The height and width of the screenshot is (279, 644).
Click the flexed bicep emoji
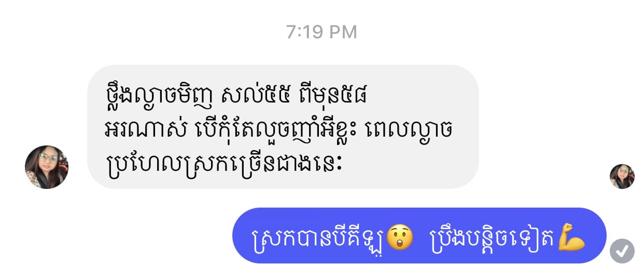coord(572,237)
